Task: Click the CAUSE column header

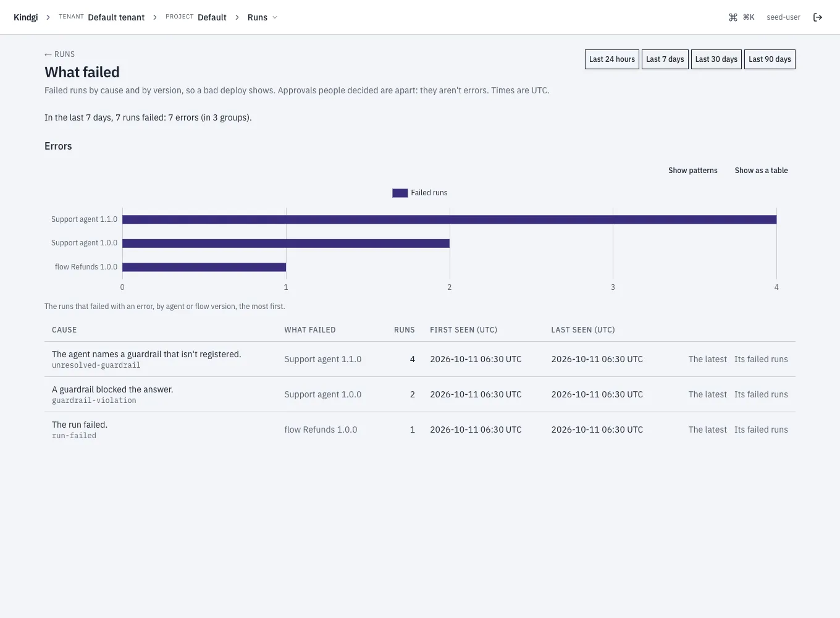Action: click(x=64, y=330)
